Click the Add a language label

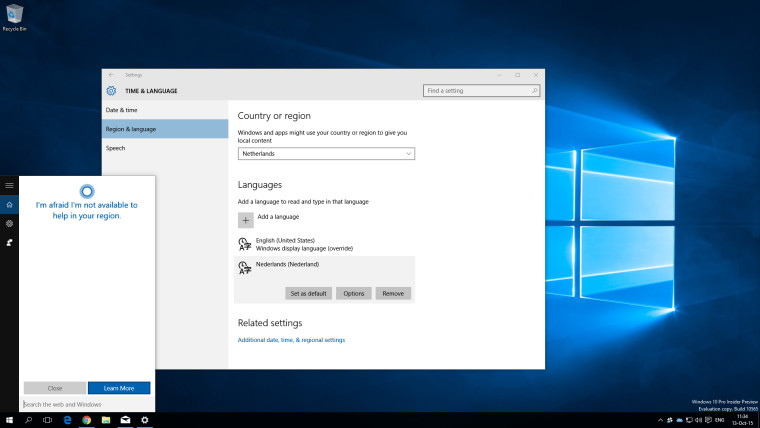[x=278, y=217]
